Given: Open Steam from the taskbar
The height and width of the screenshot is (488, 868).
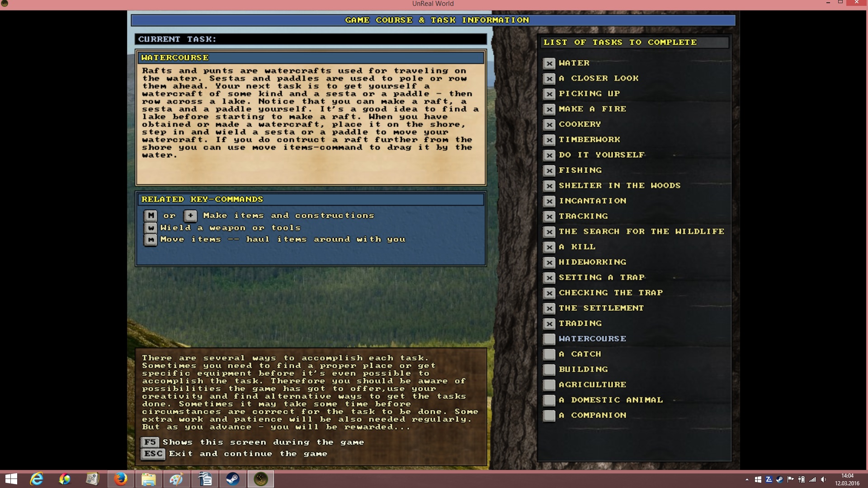Looking at the screenshot, I should [233, 479].
